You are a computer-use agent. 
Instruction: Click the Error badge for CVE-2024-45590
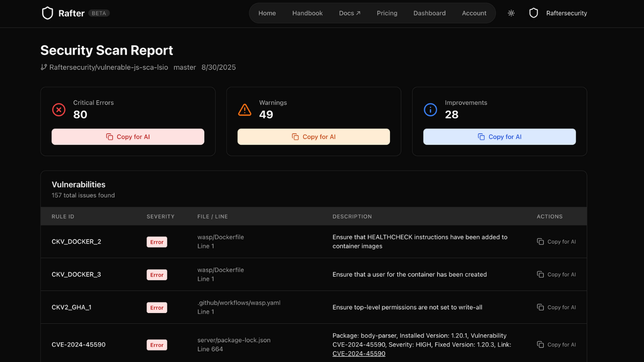(157, 345)
